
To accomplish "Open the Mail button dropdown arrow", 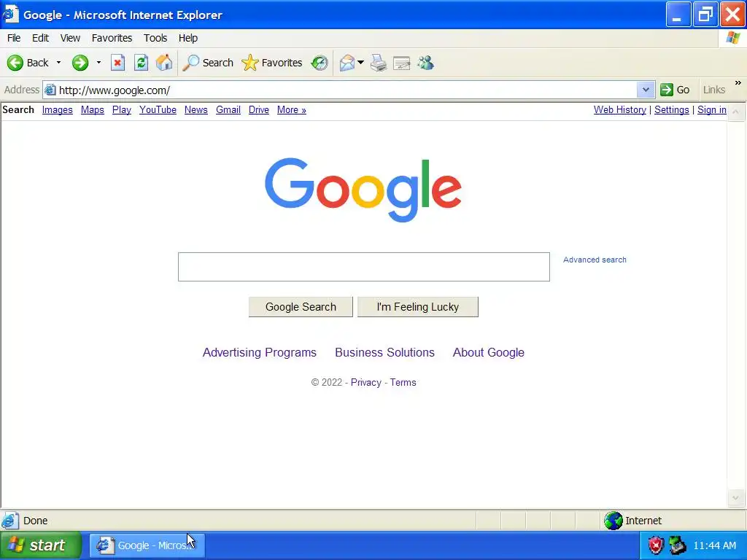I will pyautogui.click(x=360, y=63).
